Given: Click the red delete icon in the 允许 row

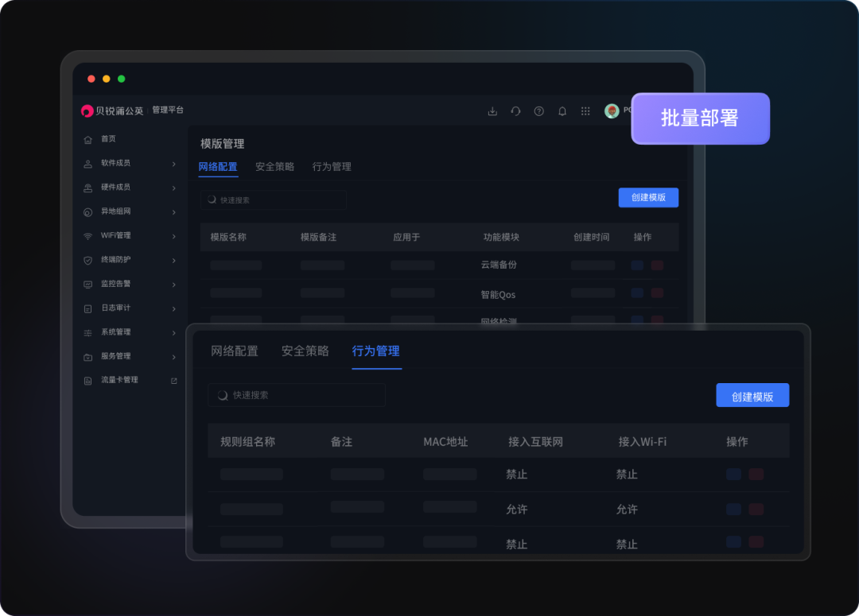Looking at the screenshot, I should pos(756,509).
